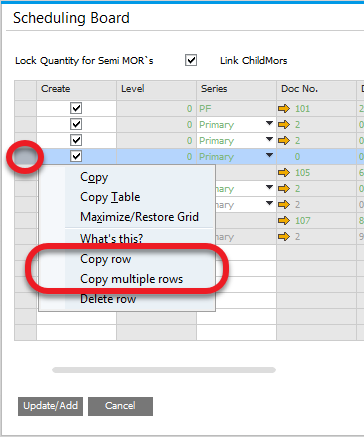Click the Cancel button
The width and height of the screenshot is (364, 437).
[x=120, y=406]
